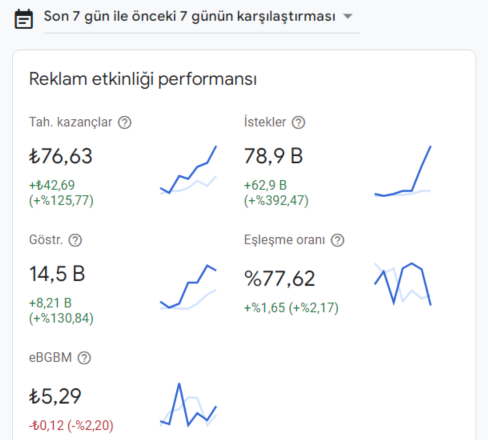The height and width of the screenshot is (440, 488).
Task: Click the +8,21 B (+%130,84) change text
Action: coord(61,311)
